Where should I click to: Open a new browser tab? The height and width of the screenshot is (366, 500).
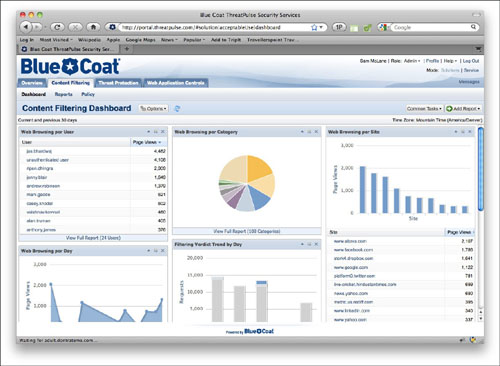point(127,49)
